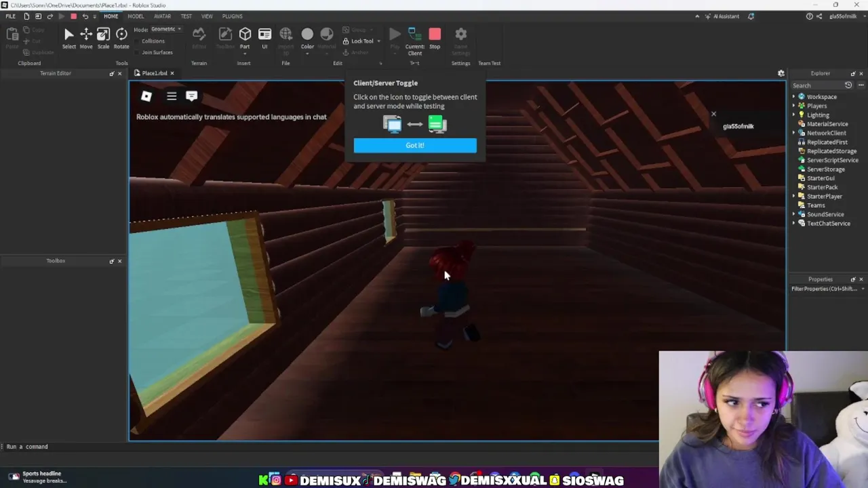Undock the Toolbox panel
Screen dimensions: 868x488
point(112,261)
